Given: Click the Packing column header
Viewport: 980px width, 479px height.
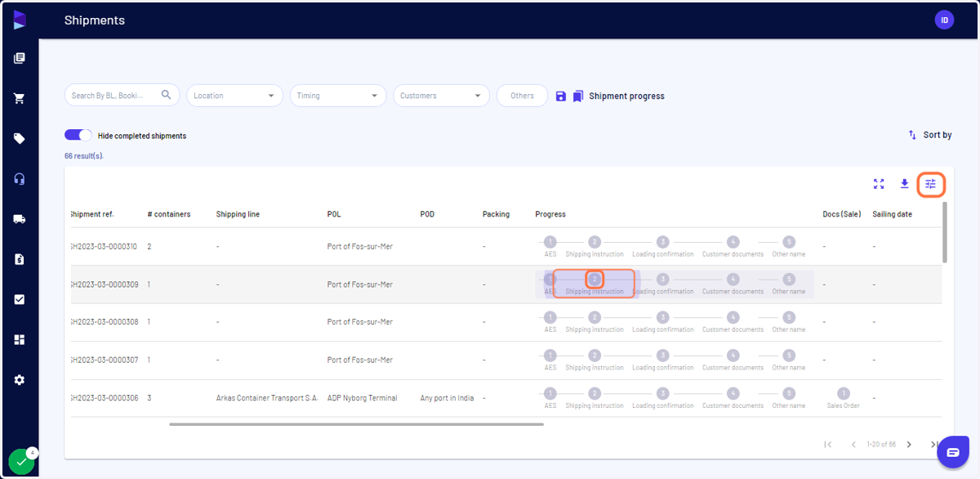Looking at the screenshot, I should (496, 214).
